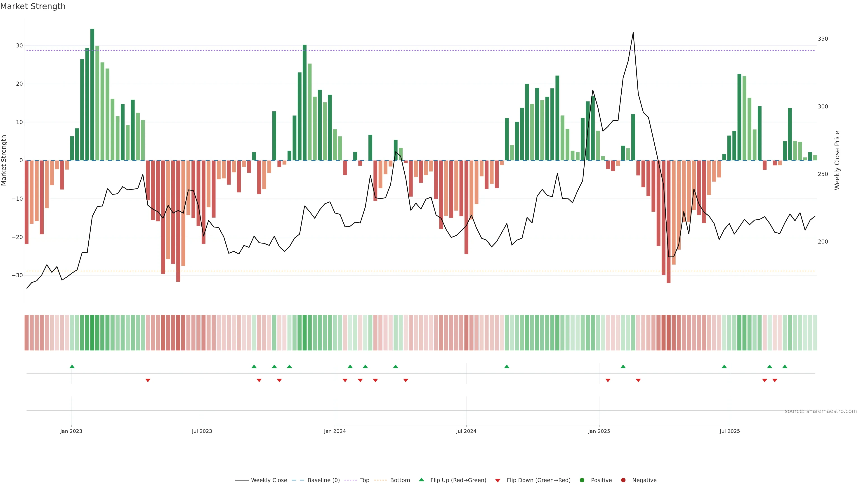
Task: Click the Flip Up green triangle legend icon
Action: coord(421,480)
